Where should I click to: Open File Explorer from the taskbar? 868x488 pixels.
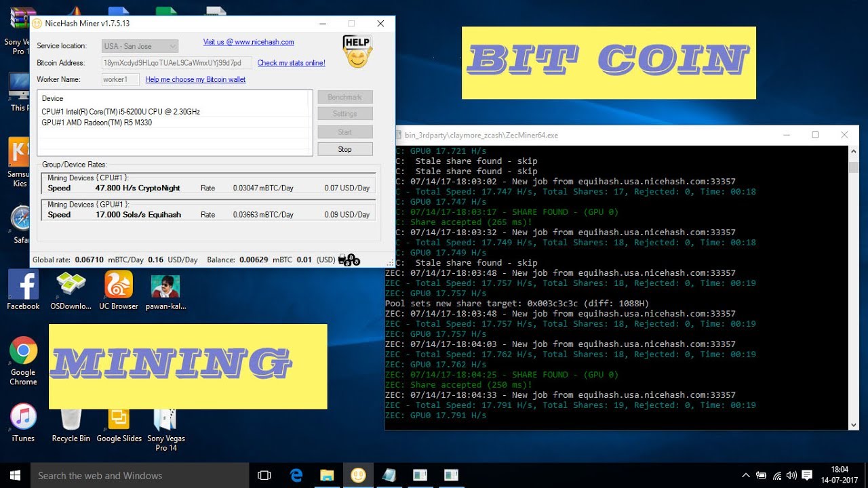(327, 475)
